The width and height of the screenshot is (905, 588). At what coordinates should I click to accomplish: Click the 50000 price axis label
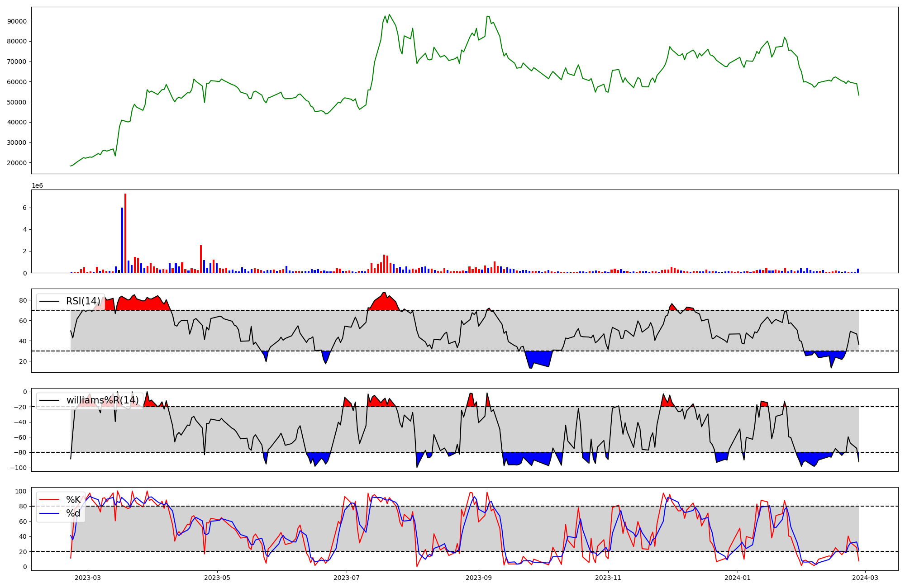coord(17,102)
